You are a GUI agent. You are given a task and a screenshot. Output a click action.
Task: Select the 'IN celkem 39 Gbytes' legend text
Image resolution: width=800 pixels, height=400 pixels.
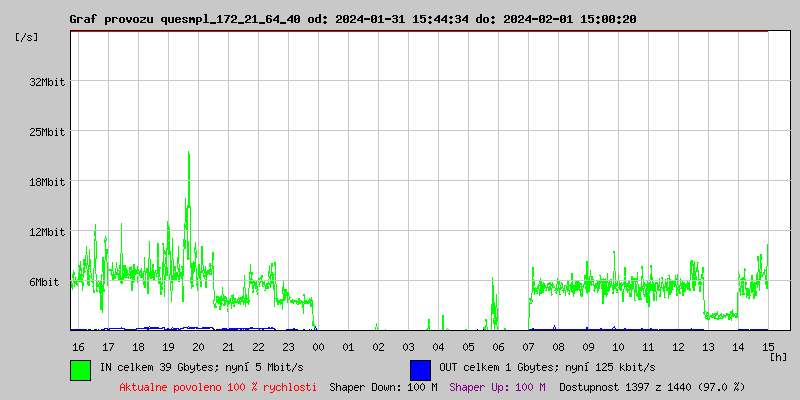pos(160,368)
